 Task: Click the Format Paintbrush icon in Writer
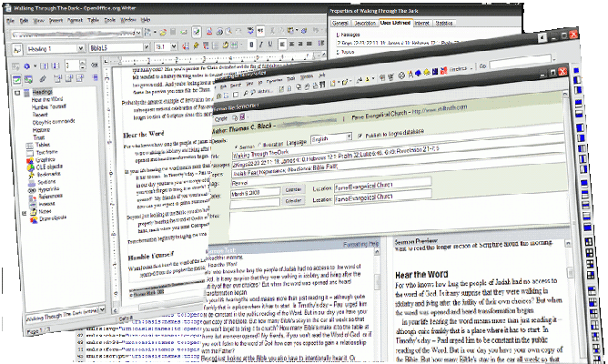(304, 30)
